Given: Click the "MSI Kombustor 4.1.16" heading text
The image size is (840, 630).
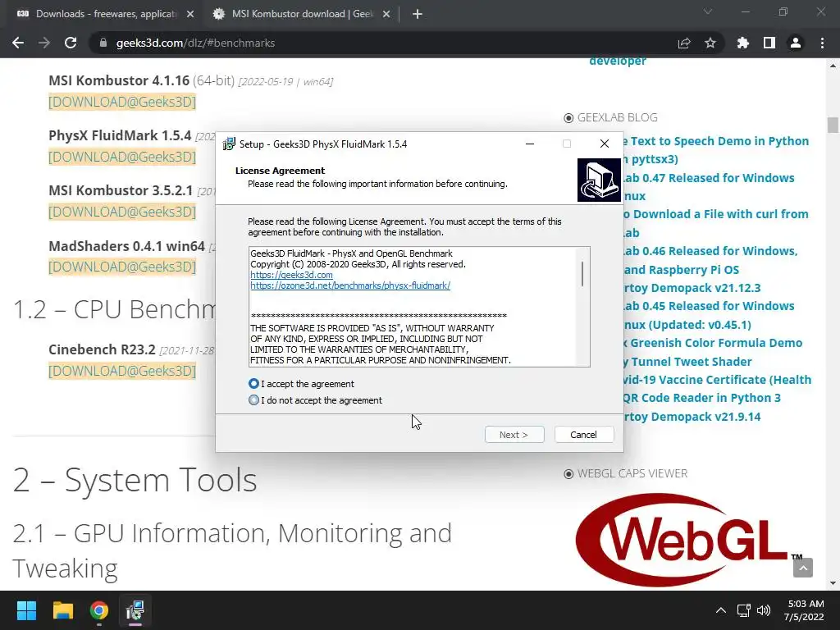Looking at the screenshot, I should 119,80.
